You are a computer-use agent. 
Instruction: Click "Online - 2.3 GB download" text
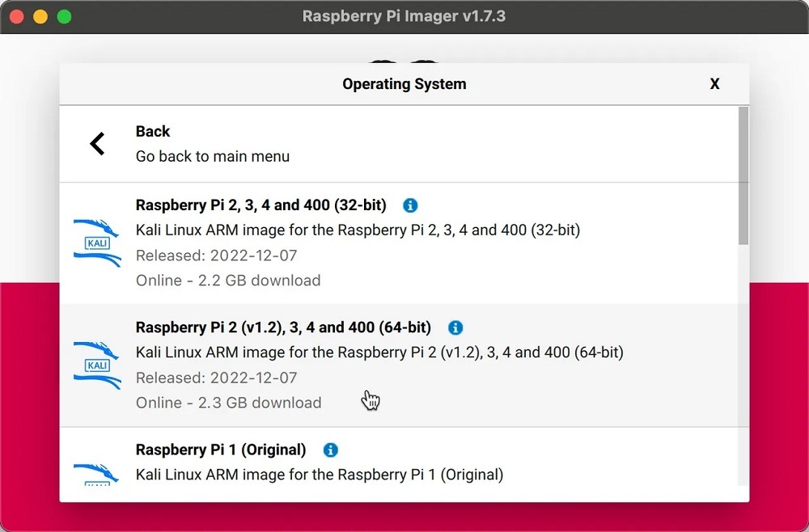pos(228,403)
